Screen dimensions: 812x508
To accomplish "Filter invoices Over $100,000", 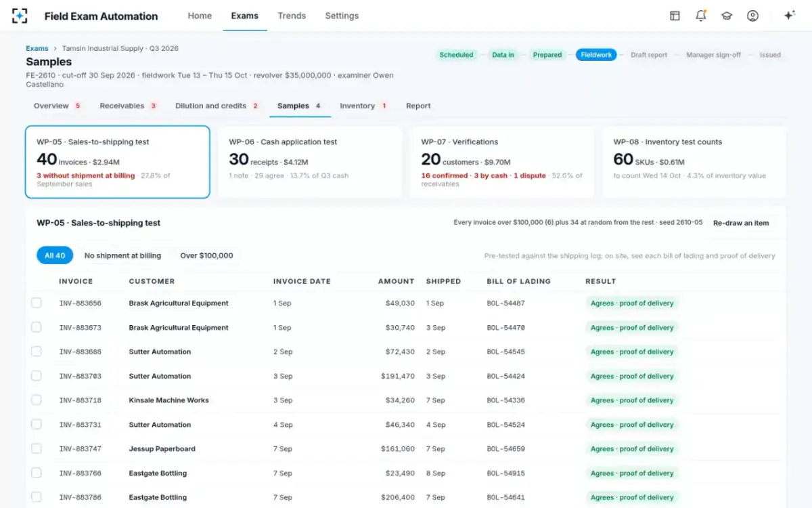I will click(x=206, y=255).
